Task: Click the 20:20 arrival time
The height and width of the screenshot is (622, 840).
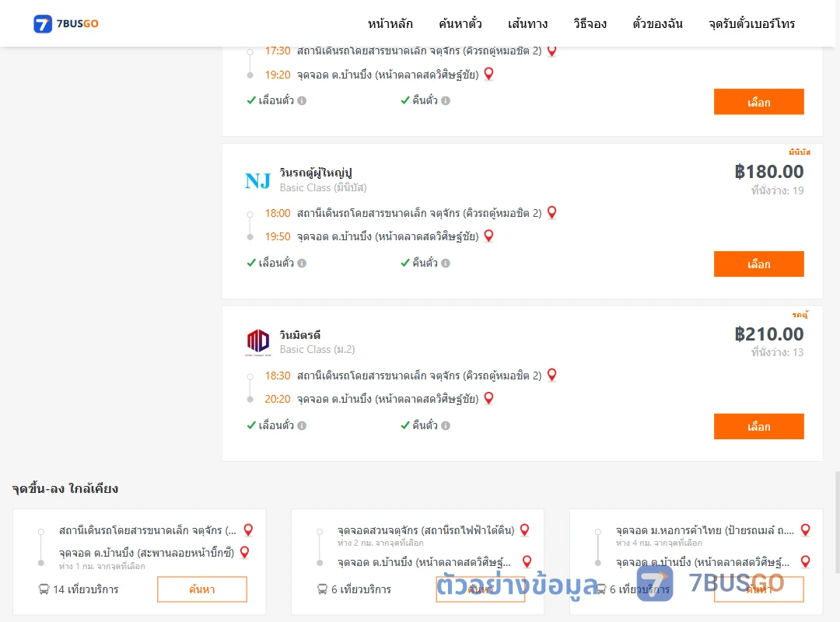Action: (278, 399)
